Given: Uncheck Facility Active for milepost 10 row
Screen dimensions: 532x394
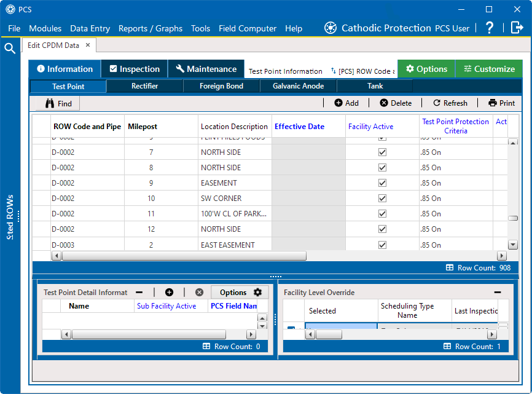Looking at the screenshot, I should [x=382, y=199].
